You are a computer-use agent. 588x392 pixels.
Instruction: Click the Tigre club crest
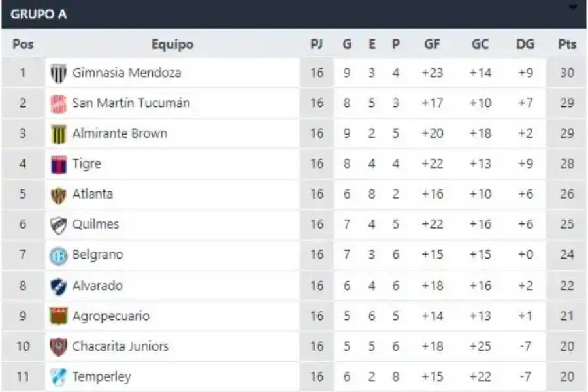point(58,163)
